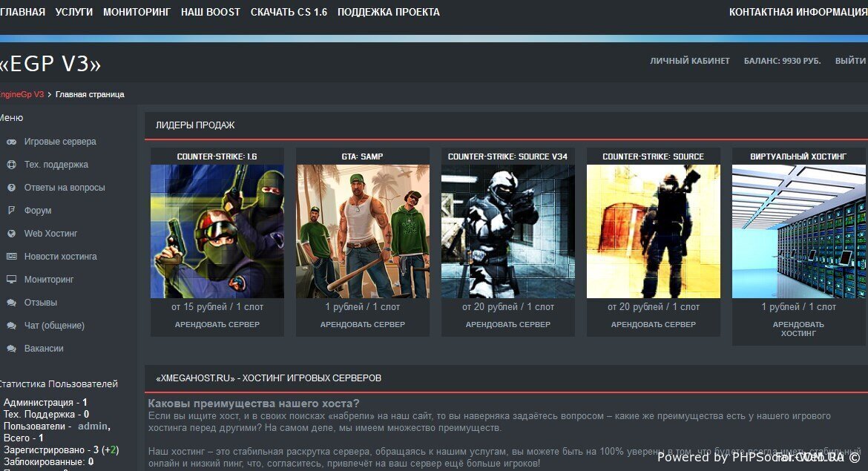The width and height of the screenshot is (868, 471).
Task: Click the question icon beside Ответы на вопросы
Action: pyautogui.click(x=11, y=188)
